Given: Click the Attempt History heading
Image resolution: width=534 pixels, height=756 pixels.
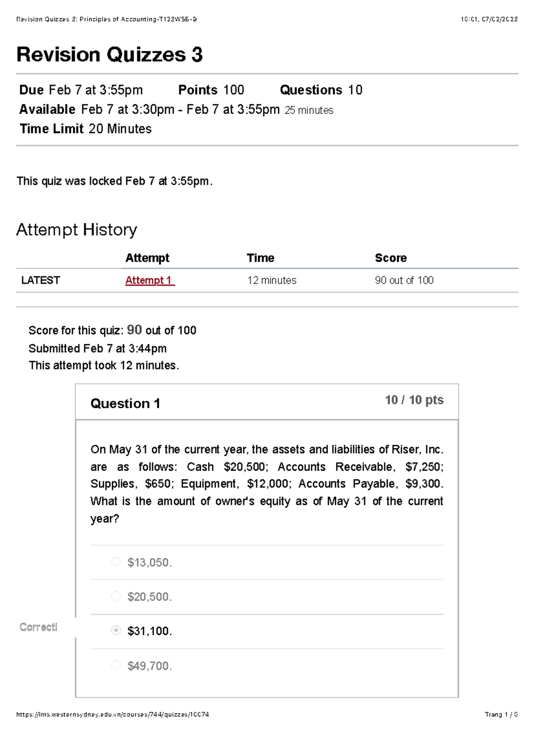Looking at the screenshot, I should pyautogui.click(x=77, y=230).
